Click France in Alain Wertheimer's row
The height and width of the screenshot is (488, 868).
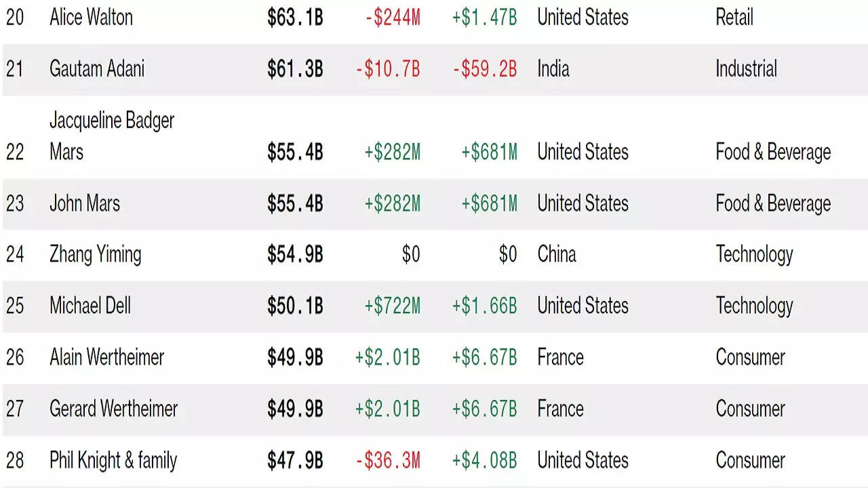click(x=560, y=357)
